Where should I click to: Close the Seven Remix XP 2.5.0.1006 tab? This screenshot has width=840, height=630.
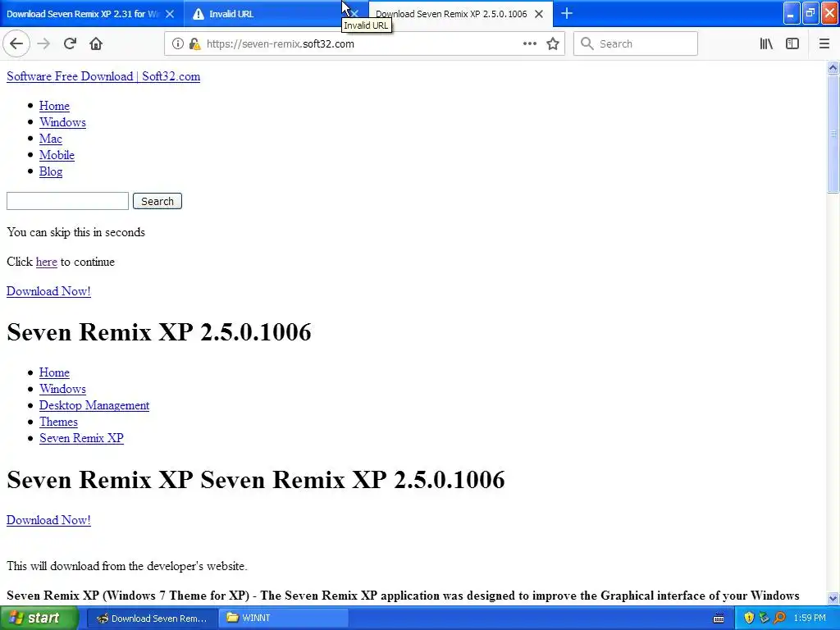coord(540,14)
